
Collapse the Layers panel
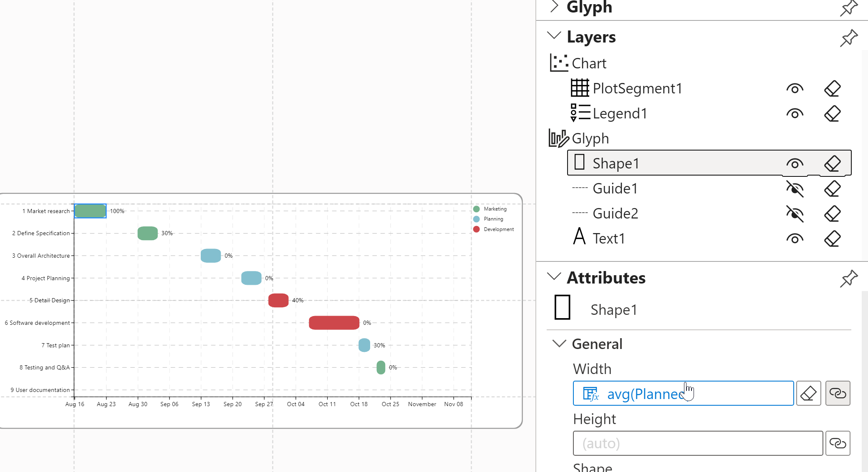(x=554, y=36)
